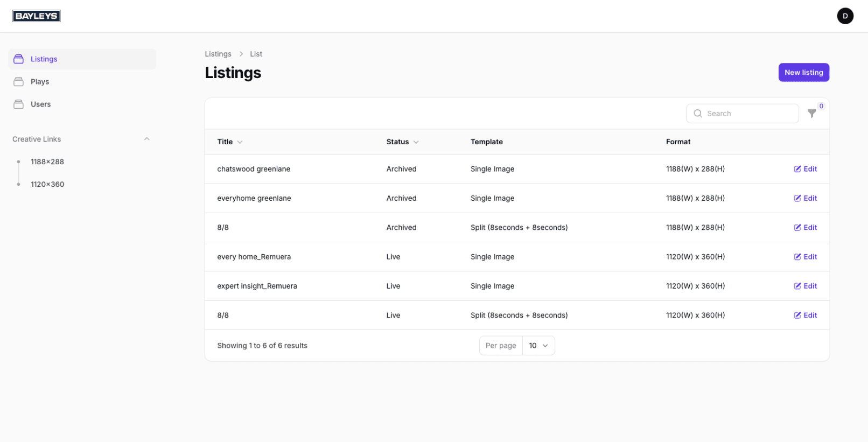Click edit icon for chatswood greenlane

pyautogui.click(x=797, y=169)
